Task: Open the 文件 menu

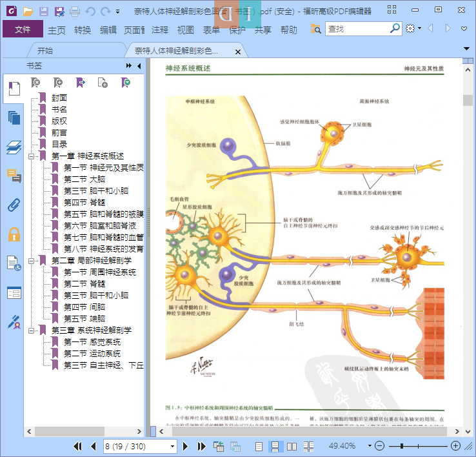Action: pos(23,30)
